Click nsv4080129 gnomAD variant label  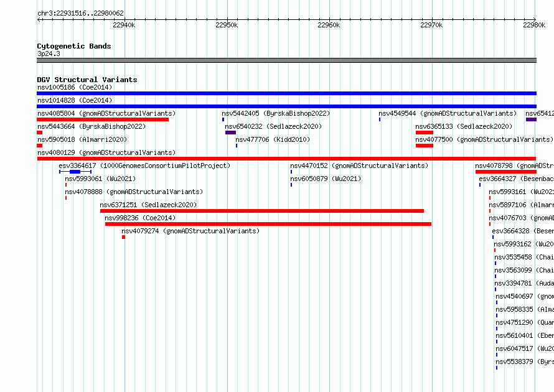pos(106,152)
